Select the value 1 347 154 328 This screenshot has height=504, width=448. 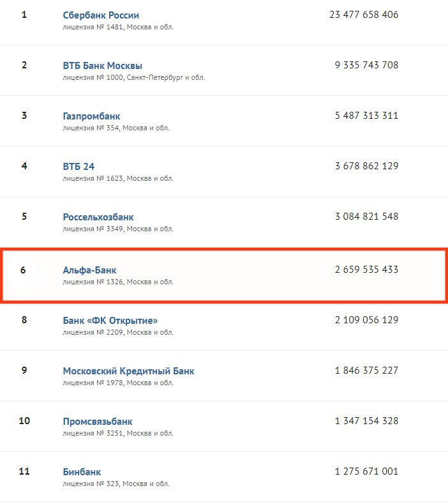point(366,421)
